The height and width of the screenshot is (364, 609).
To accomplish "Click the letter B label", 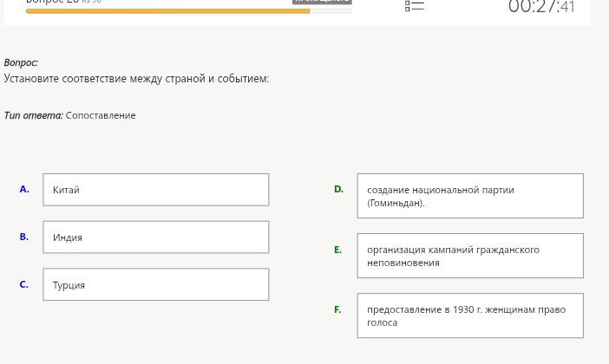I will (x=24, y=237).
